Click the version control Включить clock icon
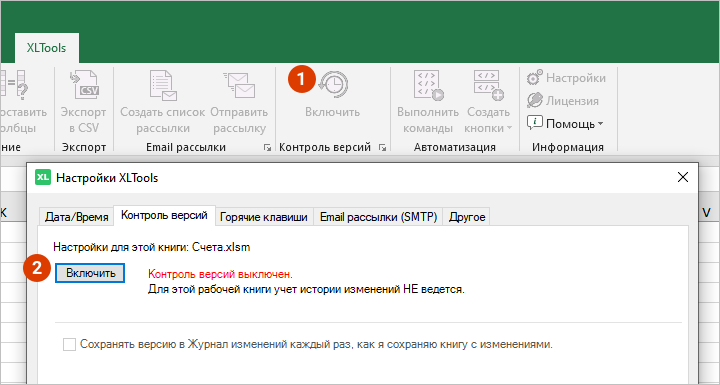720x385 pixels. pyautogui.click(x=334, y=85)
